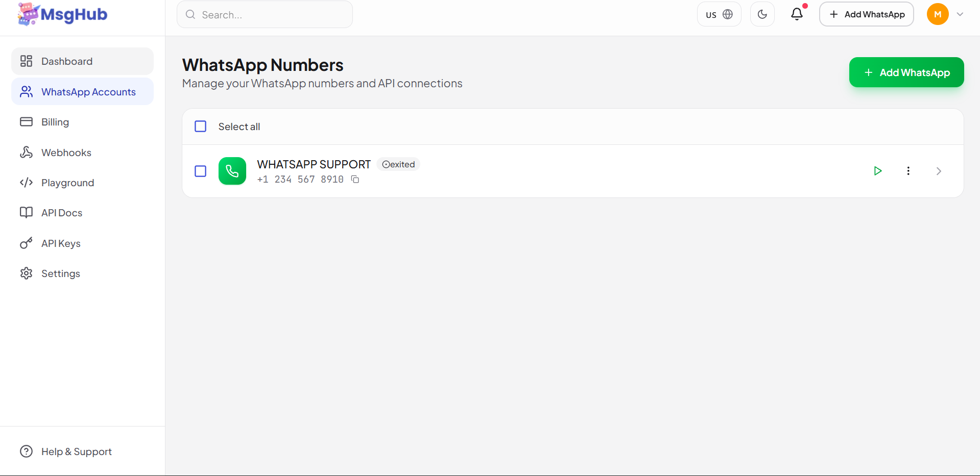Start the WHATSAPP SUPPORT session with play icon
980x476 pixels.
878,171
